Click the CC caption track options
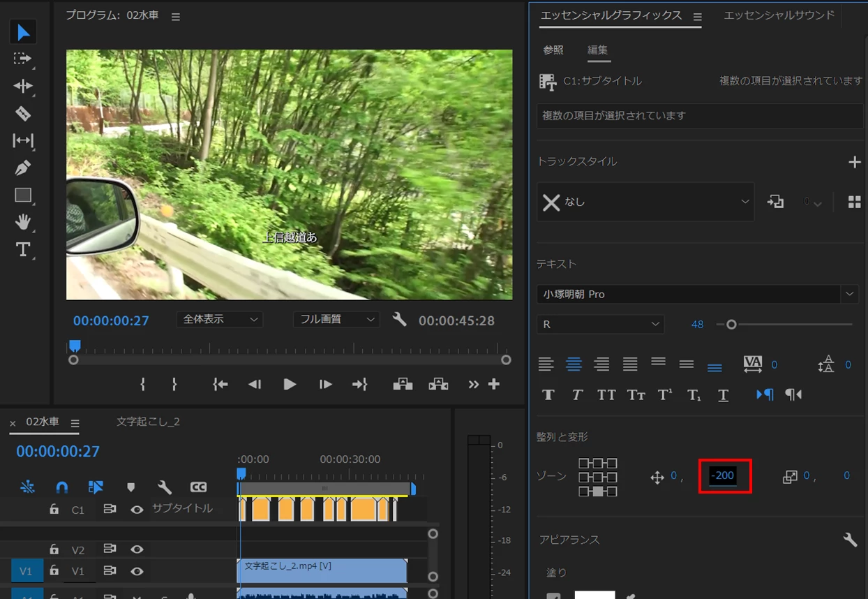Image resolution: width=868 pixels, height=599 pixels. [198, 487]
